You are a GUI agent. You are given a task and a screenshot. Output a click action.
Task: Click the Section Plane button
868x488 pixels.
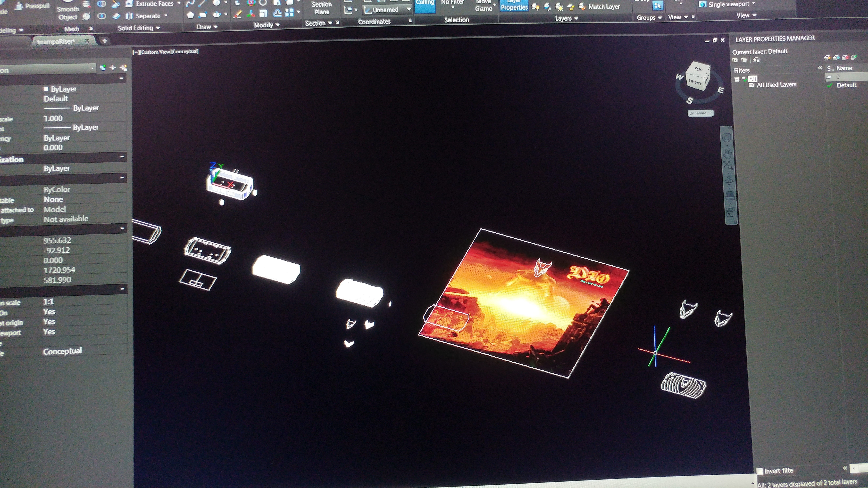(321, 8)
